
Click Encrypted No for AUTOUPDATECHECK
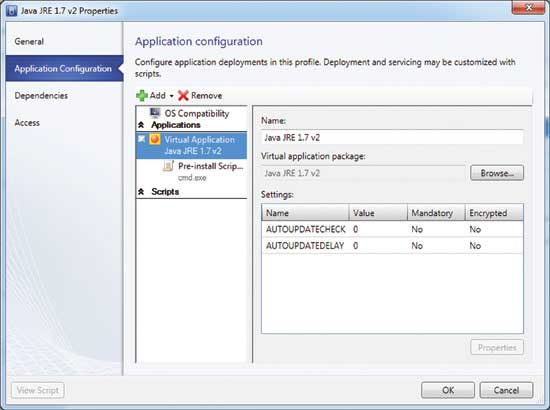[475, 229]
